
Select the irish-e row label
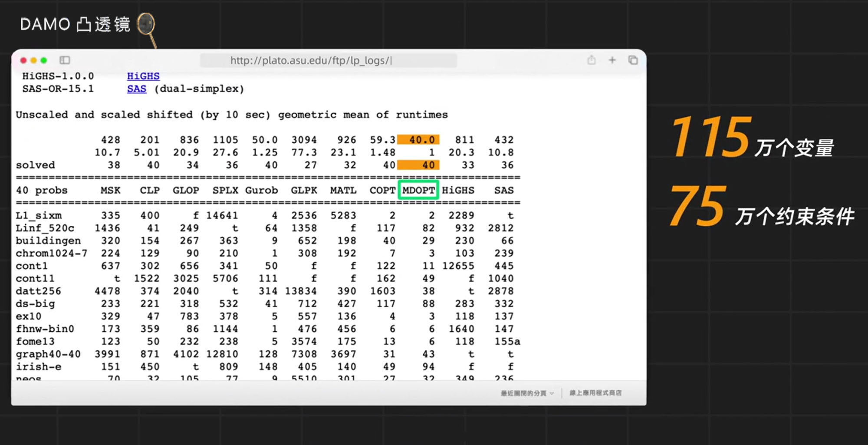tap(39, 366)
